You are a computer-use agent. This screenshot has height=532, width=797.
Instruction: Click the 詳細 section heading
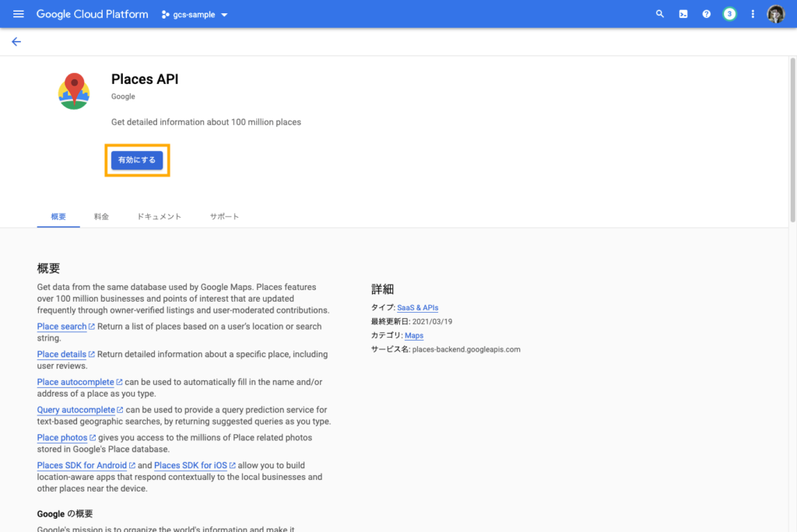pyautogui.click(x=382, y=289)
